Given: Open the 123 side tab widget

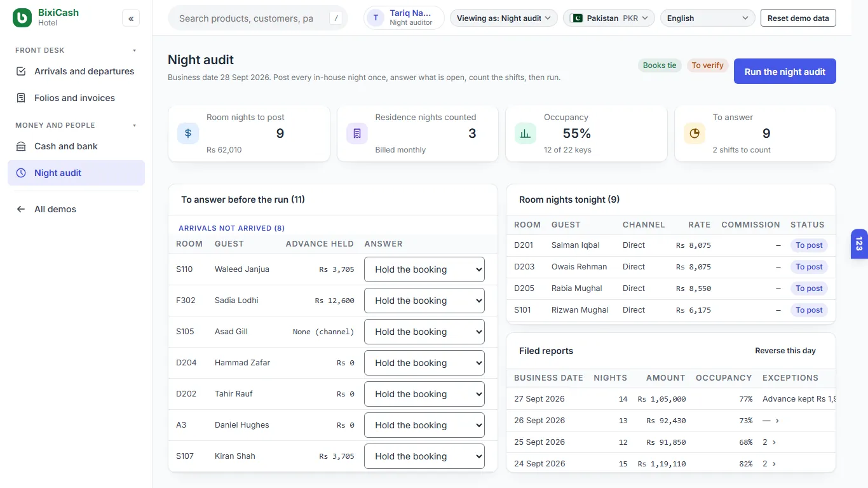Looking at the screenshot, I should point(859,244).
